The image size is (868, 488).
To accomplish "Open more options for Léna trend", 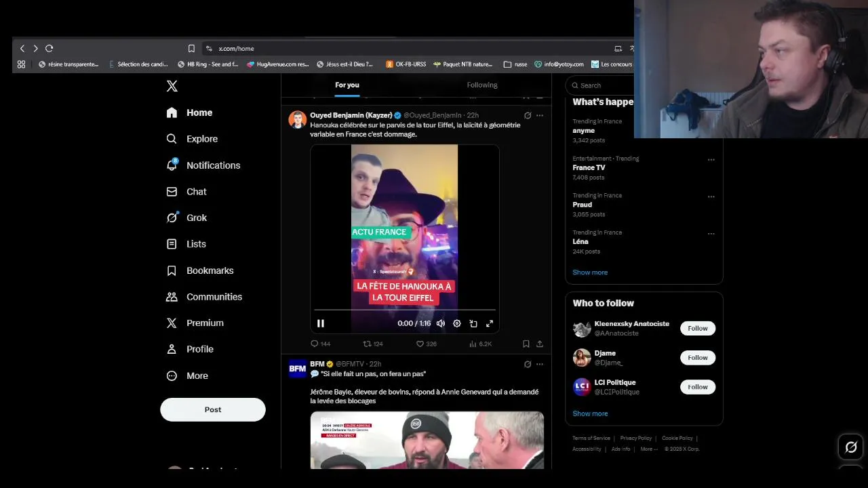I will tap(711, 234).
